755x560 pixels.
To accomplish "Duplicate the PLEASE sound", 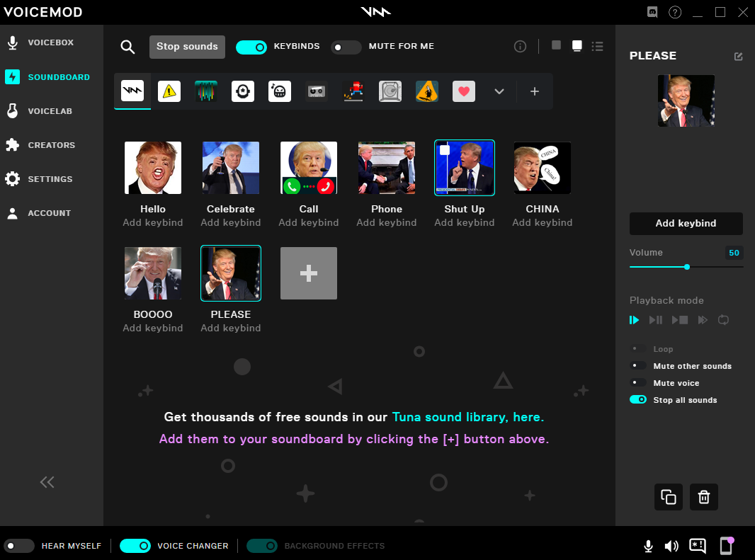I will tap(669, 497).
